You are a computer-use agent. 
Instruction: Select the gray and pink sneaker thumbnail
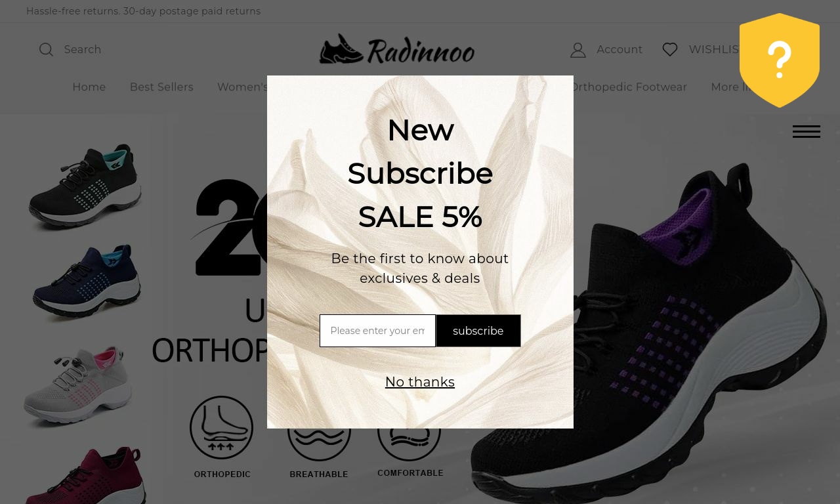pos(78,387)
